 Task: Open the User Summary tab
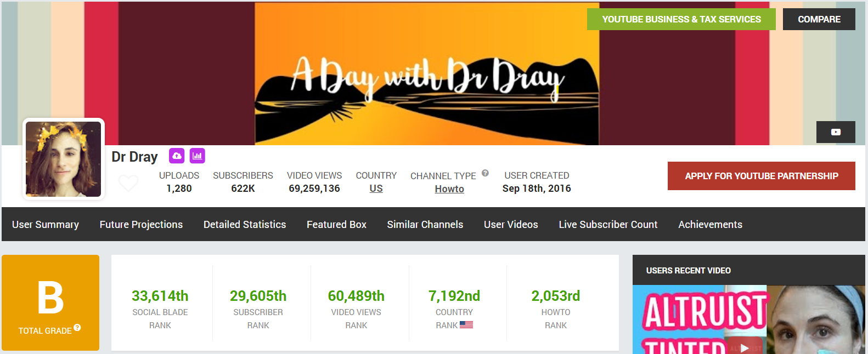[x=46, y=225]
